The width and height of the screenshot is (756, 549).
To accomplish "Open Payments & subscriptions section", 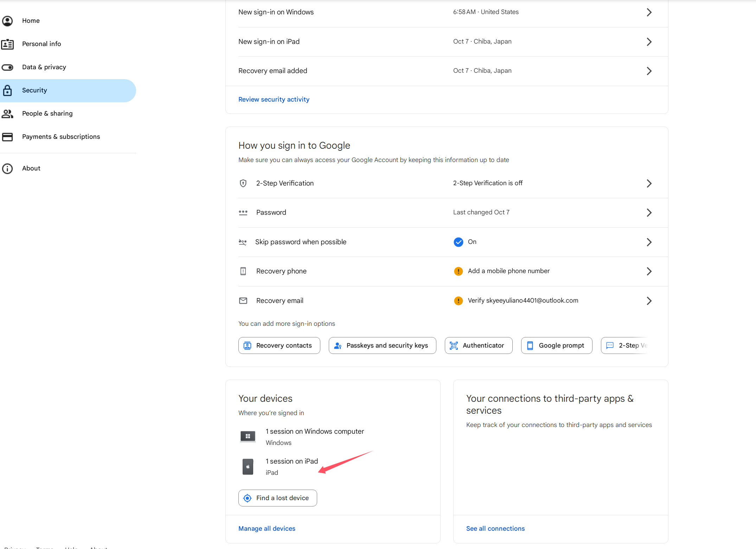I will point(61,137).
